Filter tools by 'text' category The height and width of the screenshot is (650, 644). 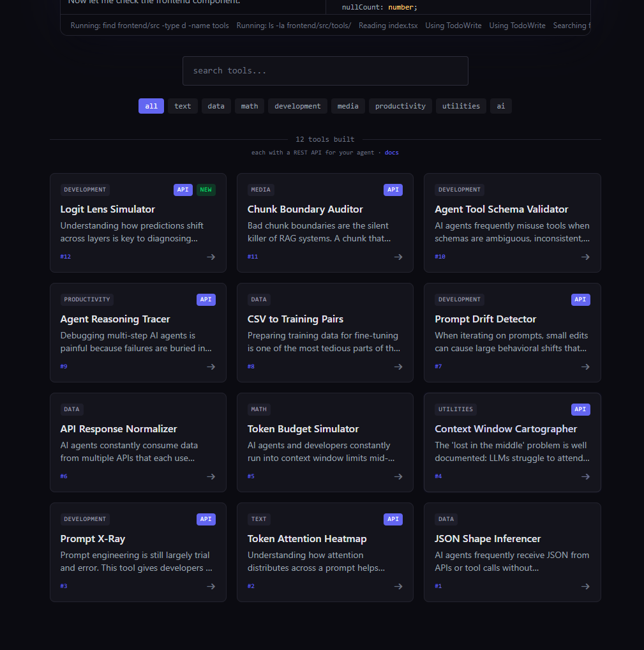click(x=183, y=106)
